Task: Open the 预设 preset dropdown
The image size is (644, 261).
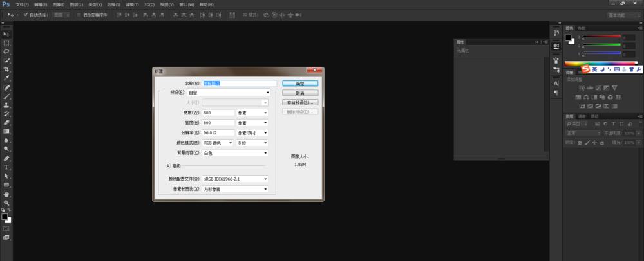Action: (x=229, y=93)
